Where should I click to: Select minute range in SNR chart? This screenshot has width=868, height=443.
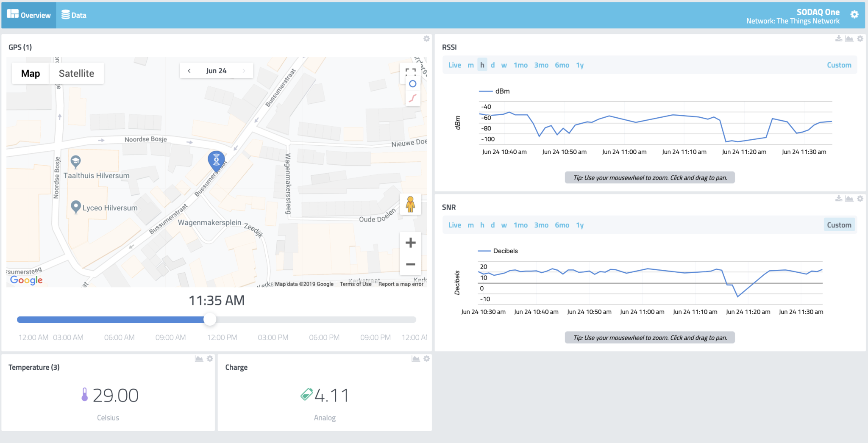(470, 225)
